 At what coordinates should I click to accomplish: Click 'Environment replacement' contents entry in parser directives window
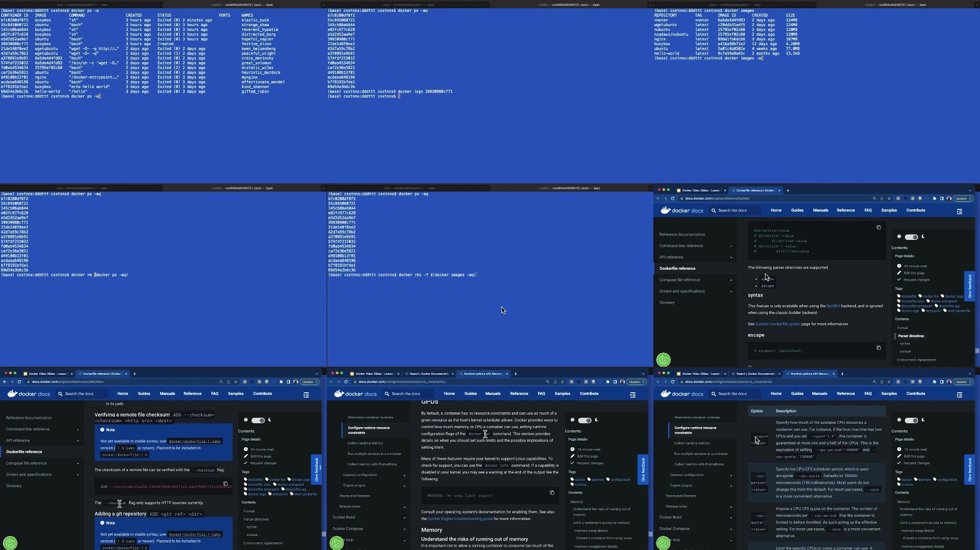pyautogui.click(x=916, y=360)
